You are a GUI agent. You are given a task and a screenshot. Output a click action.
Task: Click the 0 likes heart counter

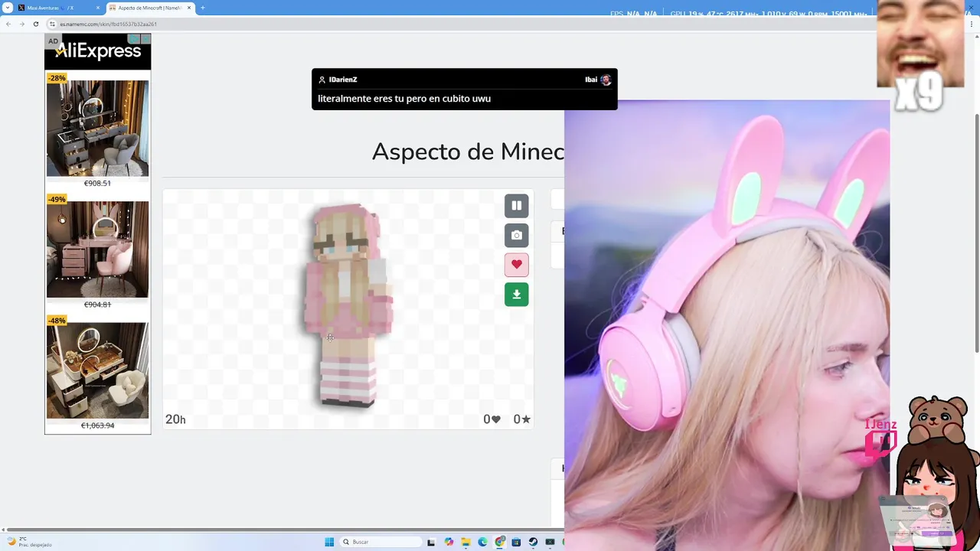[x=492, y=419]
